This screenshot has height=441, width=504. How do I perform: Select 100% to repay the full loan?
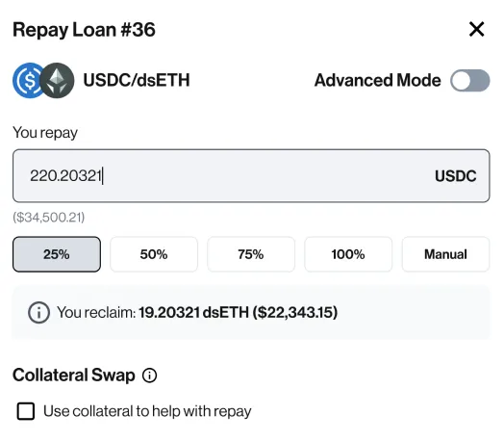pyautogui.click(x=348, y=254)
